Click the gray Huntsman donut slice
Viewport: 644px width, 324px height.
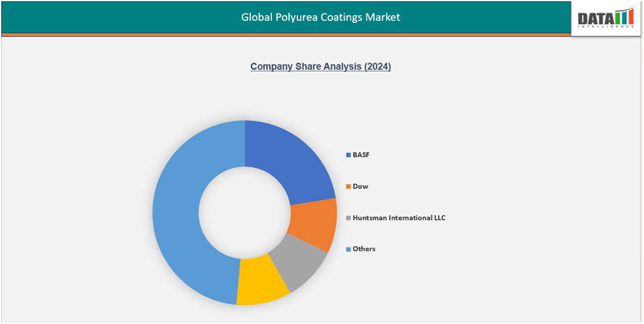[x=298, y=263]
